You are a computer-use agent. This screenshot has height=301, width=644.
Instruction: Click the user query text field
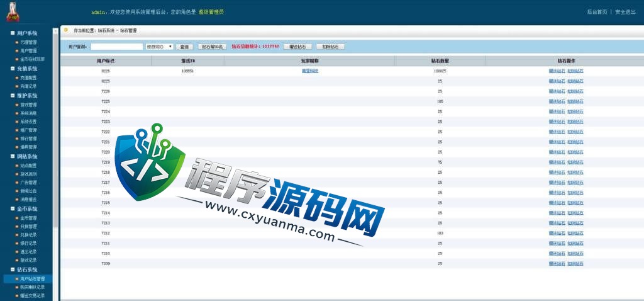tap(117, 47)
